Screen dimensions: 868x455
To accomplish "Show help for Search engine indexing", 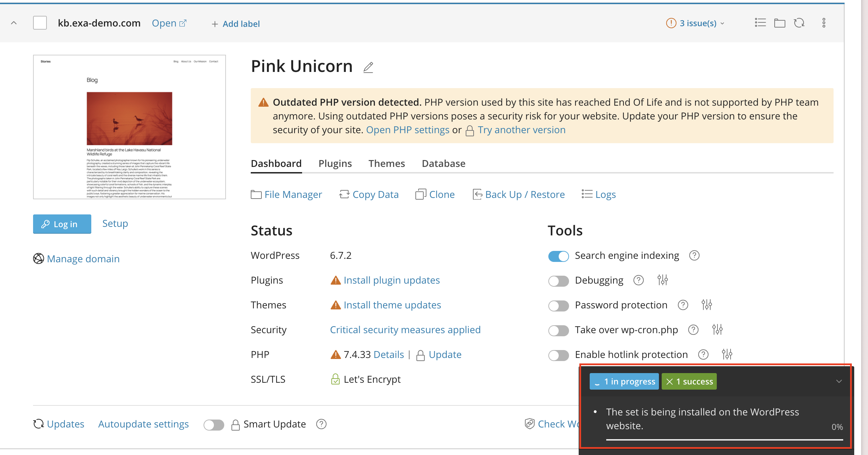I will pos(694,255).
